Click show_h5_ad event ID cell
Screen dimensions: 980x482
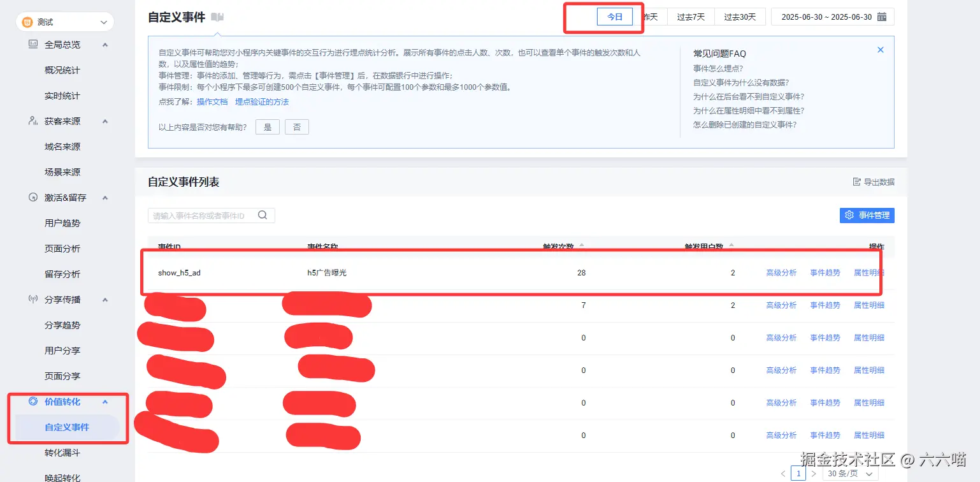click(x=180, y=273)
